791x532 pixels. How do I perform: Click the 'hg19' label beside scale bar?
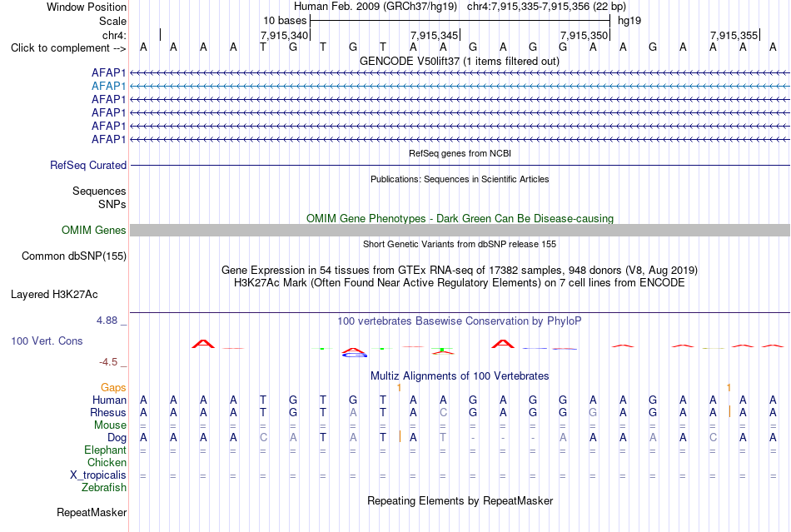pyautogui.click(x=629, y=21)
